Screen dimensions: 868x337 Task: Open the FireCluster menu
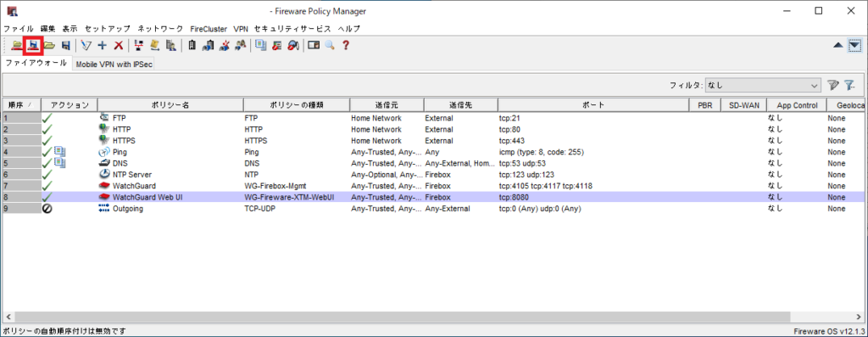click(x=209, y=29)
